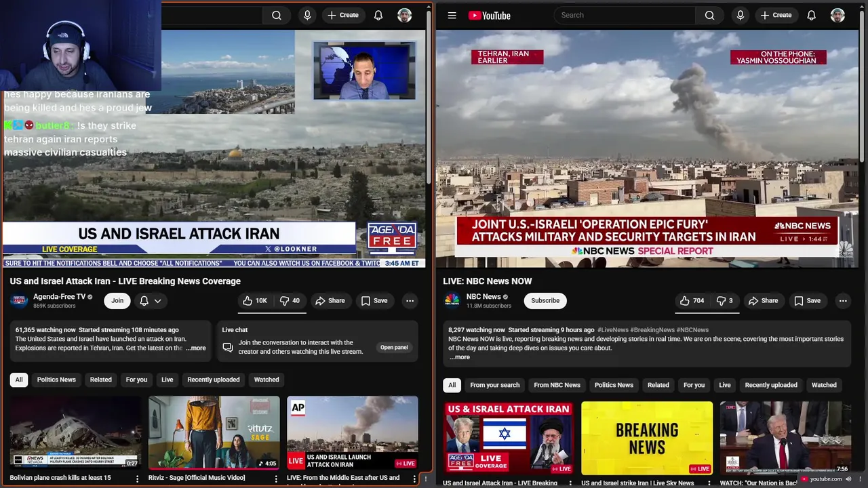
Task: Open options for Bolivian plane crash video
Action: click(x=137, y=479)
